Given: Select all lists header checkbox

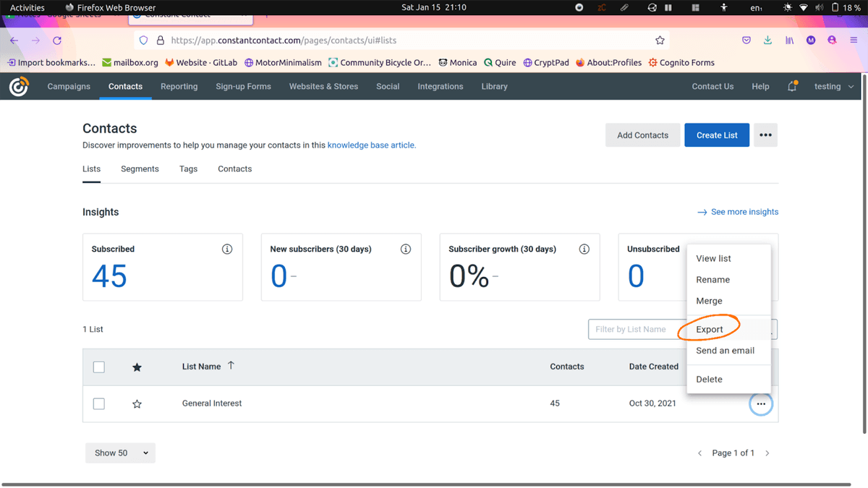Looking at the screenshot, I should pos(99,367).
